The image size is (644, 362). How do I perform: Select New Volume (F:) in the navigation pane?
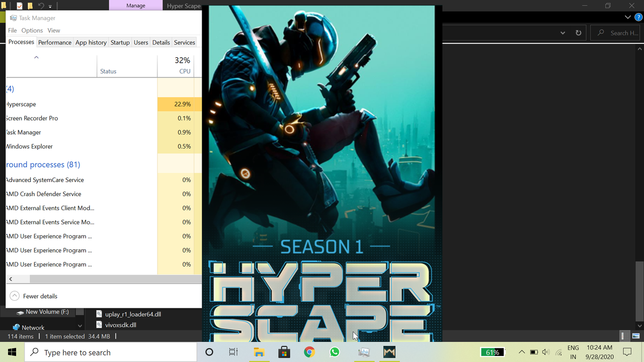pyautogui.click(x=43, y=312)
